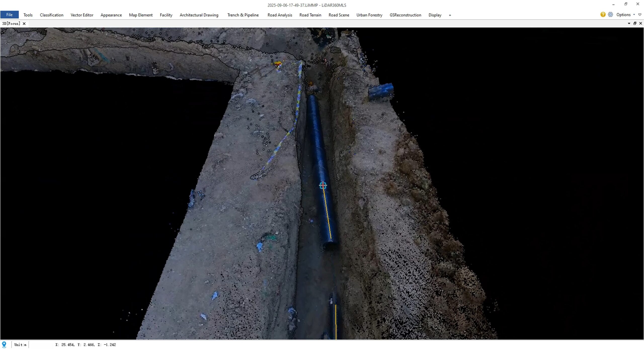Click the blue settings gear icon

tap(611, 15)
